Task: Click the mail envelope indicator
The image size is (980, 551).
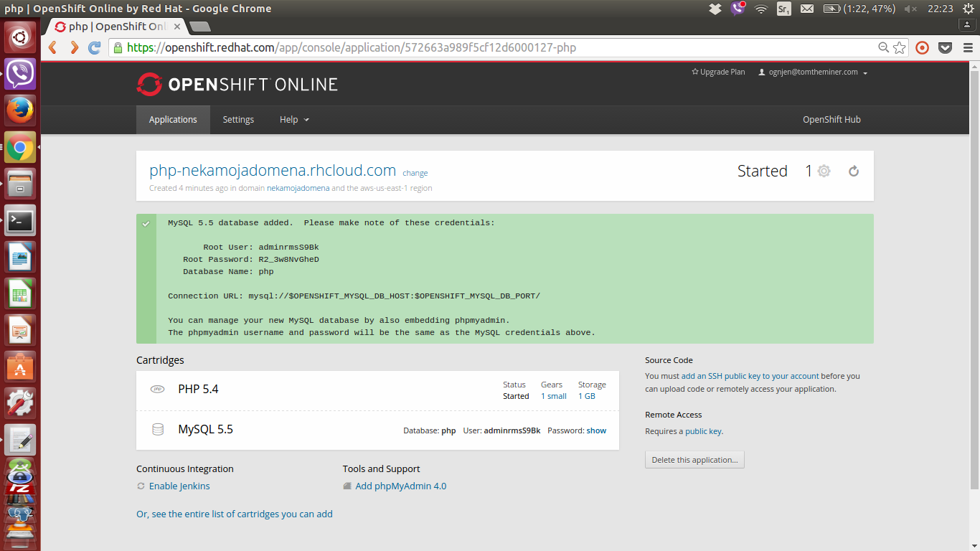Action: [x=807, y=9]
